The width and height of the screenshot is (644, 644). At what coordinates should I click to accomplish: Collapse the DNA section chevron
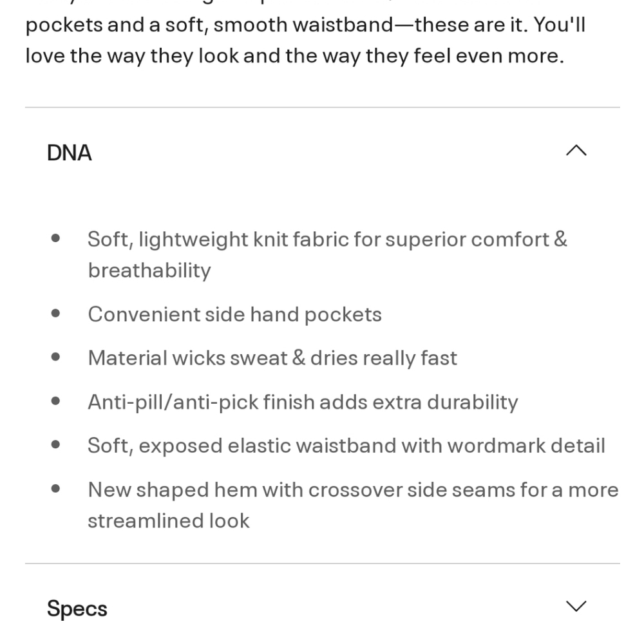pos(576,151)
